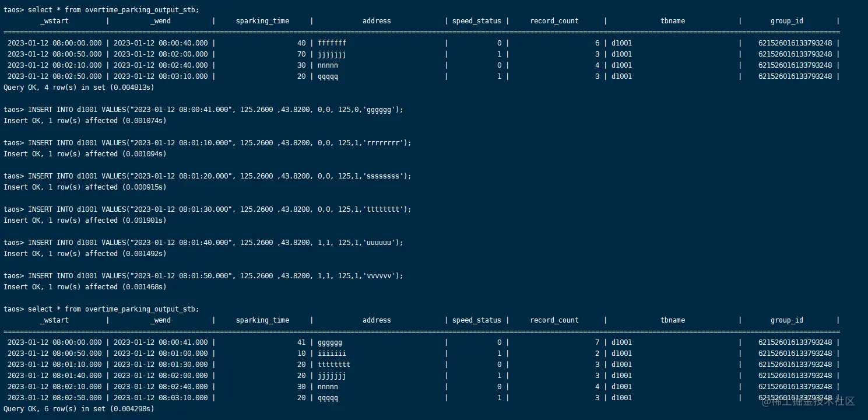The height and width of the screenshot is (420, 868).
Task: Click address 'jjjjjjj' in the row with sparking_time 70
Action: (332, 54)
